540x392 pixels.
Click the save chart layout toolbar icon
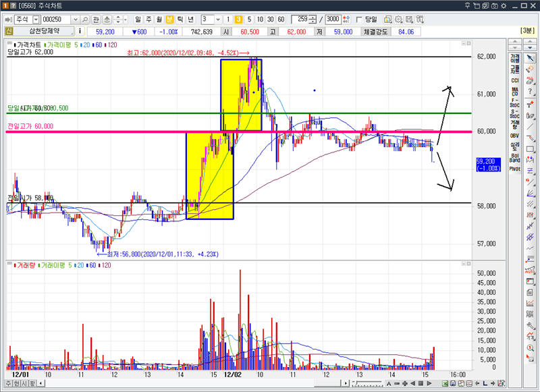tap(409, 20)
